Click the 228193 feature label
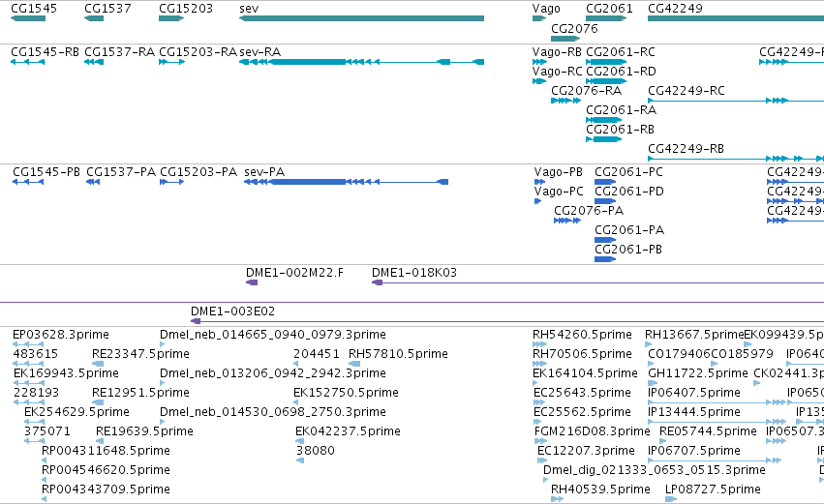Screen dimensions: 824x504 [36, 393]
